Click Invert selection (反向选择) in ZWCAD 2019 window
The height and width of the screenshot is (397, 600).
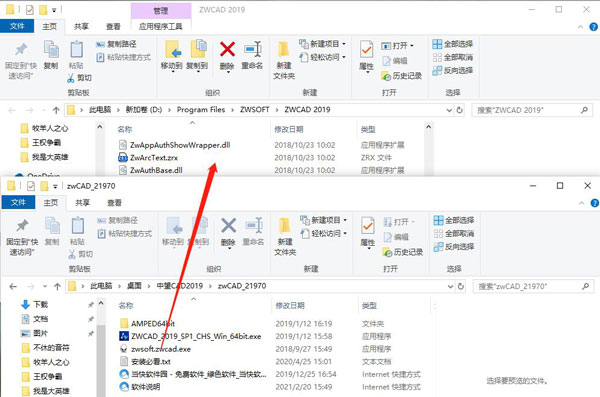click(x=453, y=70)
